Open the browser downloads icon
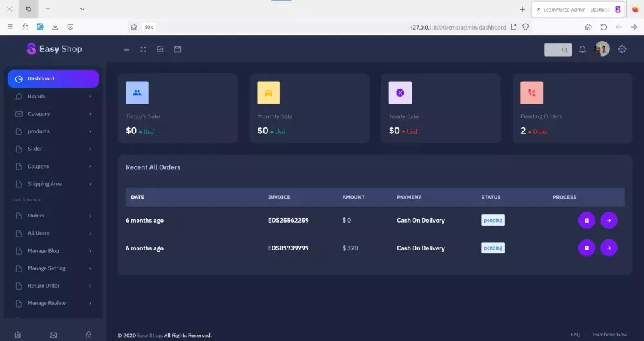 point(55,26)
